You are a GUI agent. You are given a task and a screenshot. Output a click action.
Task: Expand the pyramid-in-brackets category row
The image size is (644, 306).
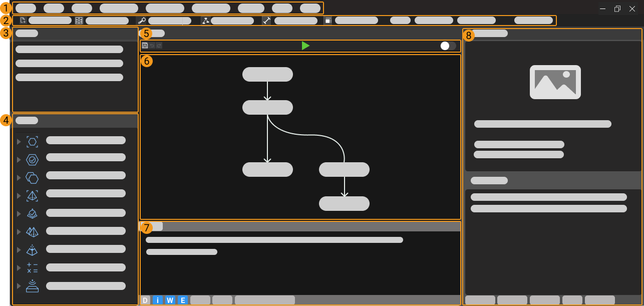click(x=19, y=196)
